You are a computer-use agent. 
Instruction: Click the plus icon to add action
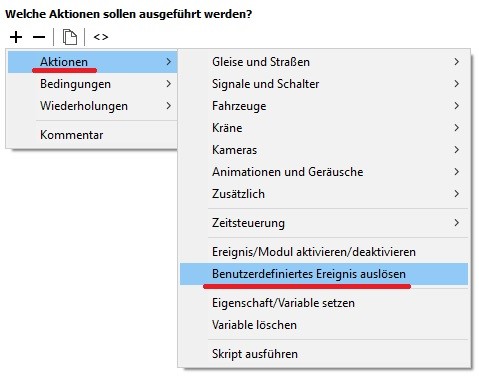pyautogui.click(x=16, y=37)
